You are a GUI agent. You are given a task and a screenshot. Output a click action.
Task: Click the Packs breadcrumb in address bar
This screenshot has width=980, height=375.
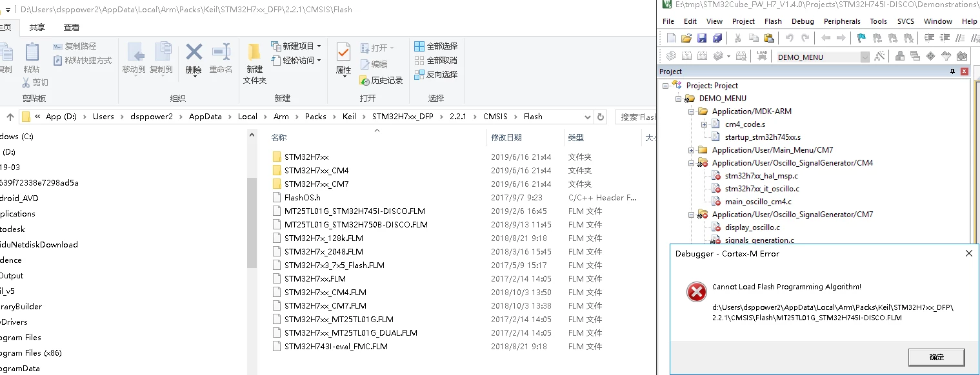point(315,117)
